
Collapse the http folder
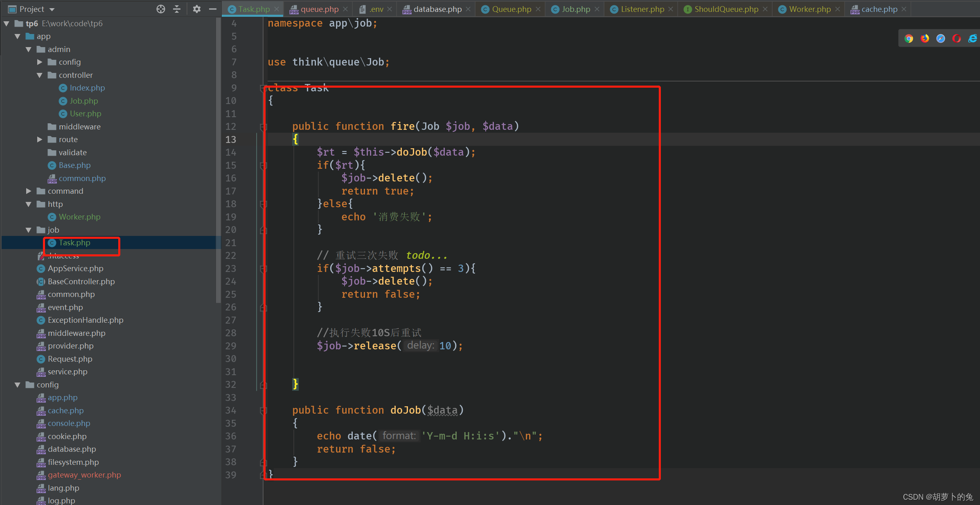pos(29,204)
